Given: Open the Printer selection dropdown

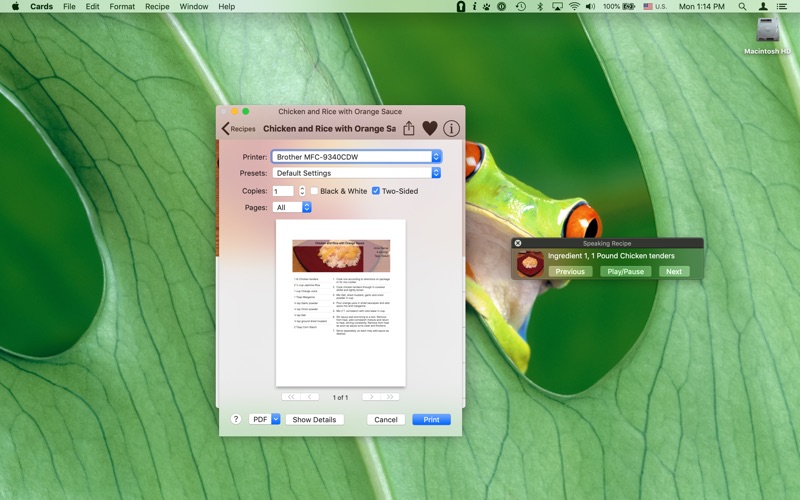Looking at the screenshot, I should 356,157.
